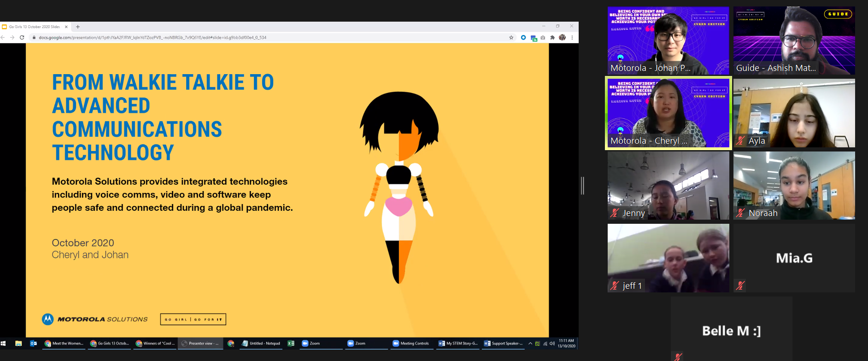The height and width of the screenshot is (361, 868).
Task: Select Belle M participant tile
Action: click(x=731, y=329)
